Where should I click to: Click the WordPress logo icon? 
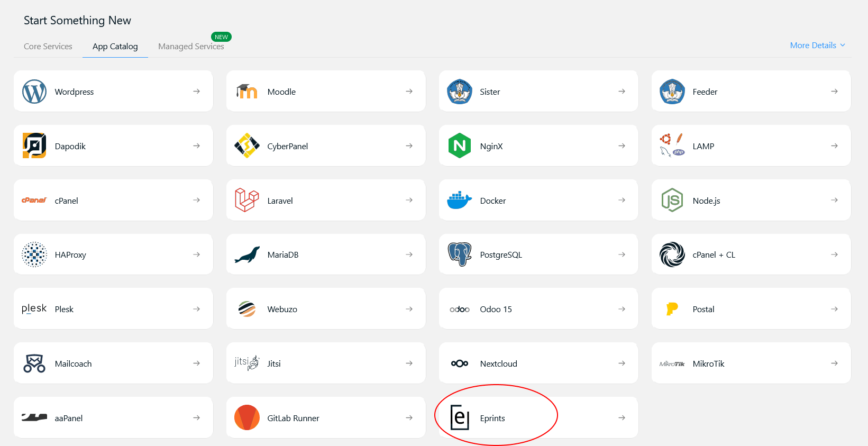tap(34, 92)
